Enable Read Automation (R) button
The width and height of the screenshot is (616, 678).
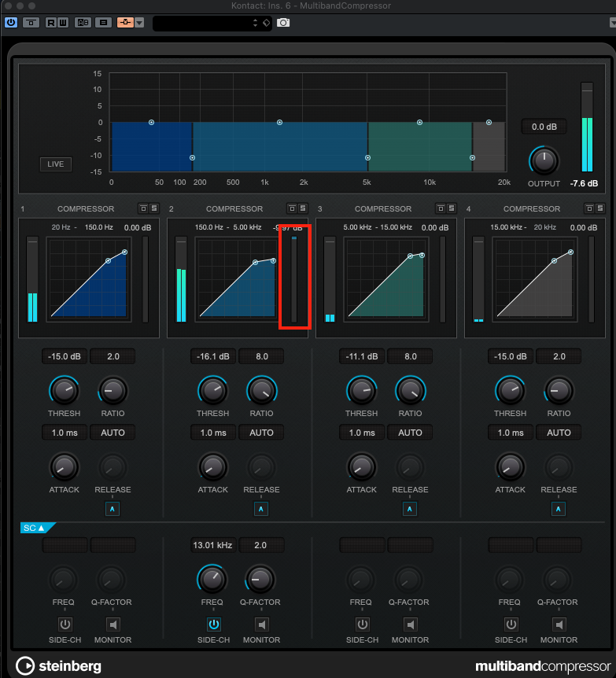[51, 23]
